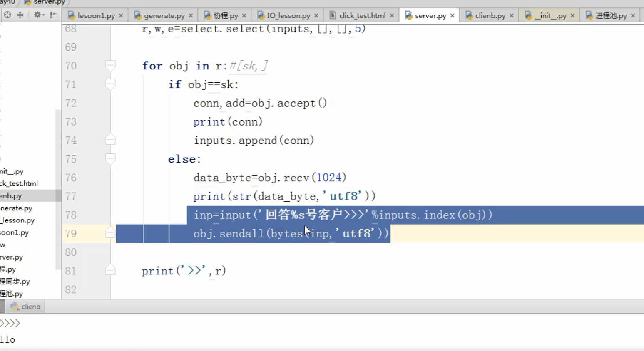Viewport: 644px width, 351px height.
Task: Close the IO_lesson.py tab
Action: tap(316, 15)
